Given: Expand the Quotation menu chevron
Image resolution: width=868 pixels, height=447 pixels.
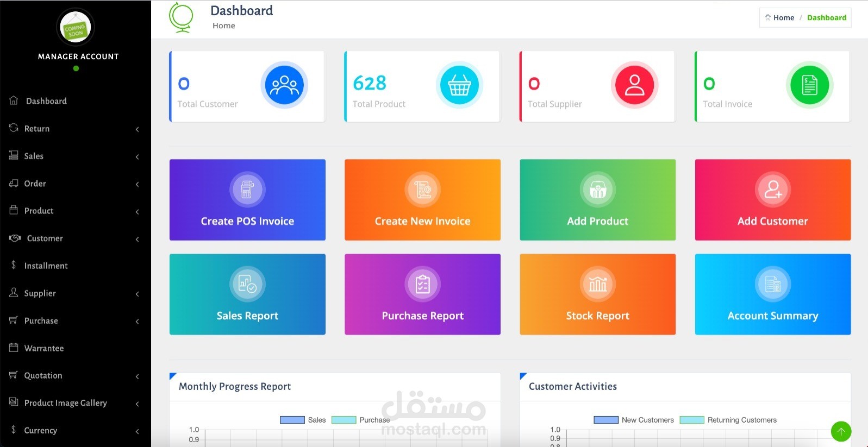Looking at the screenshot, I should click(x=138, y=376).
